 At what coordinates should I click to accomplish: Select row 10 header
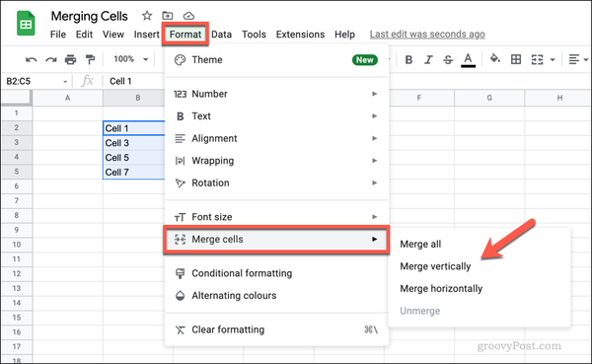coord(16,245)
